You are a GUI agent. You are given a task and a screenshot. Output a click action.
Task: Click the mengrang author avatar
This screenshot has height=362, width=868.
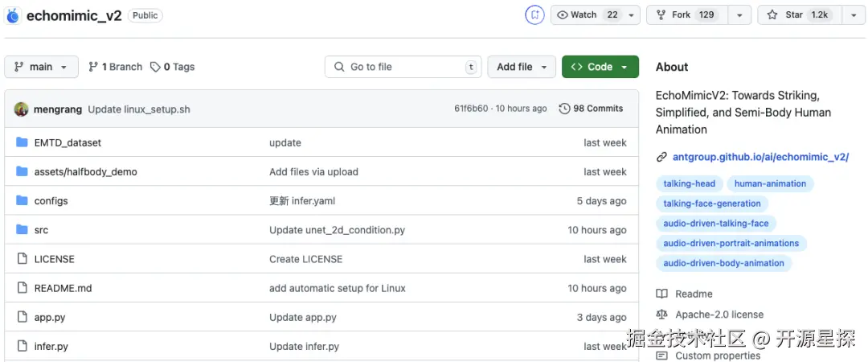pyautogui.click(x=21, y=109)
